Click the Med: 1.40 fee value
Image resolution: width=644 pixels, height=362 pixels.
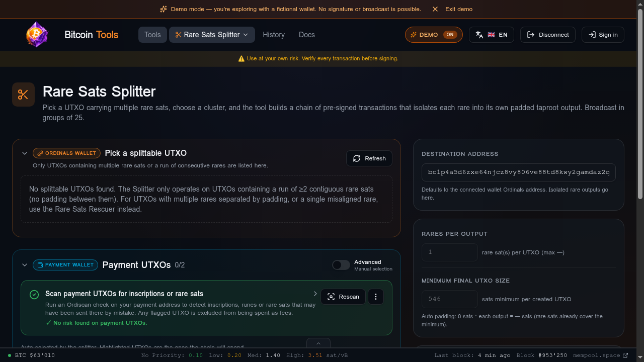point(264,355)
